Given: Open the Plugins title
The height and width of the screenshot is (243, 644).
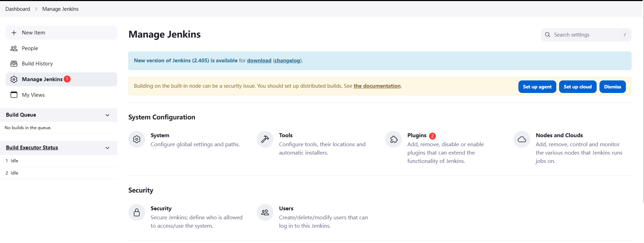Looking at the screenshot, I should [x=417, y=135].
